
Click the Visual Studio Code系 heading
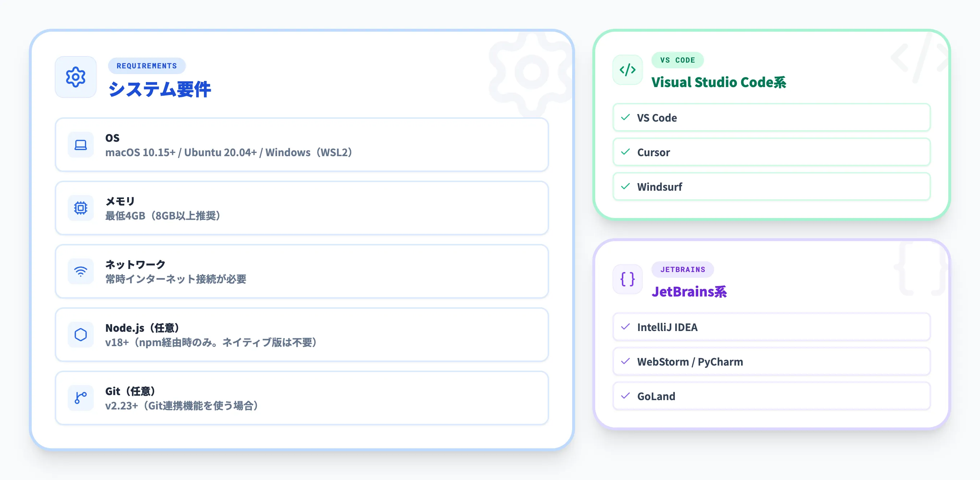tap(718, 82)
